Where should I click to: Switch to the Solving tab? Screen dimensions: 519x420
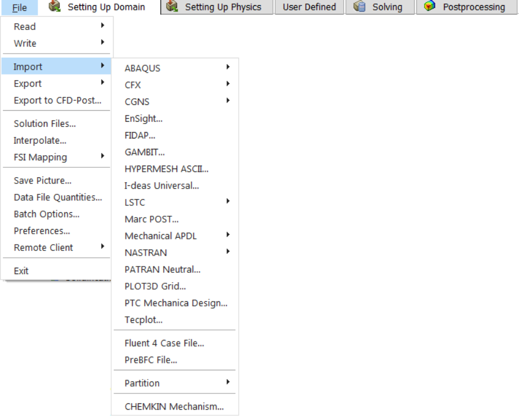[380, 7]
